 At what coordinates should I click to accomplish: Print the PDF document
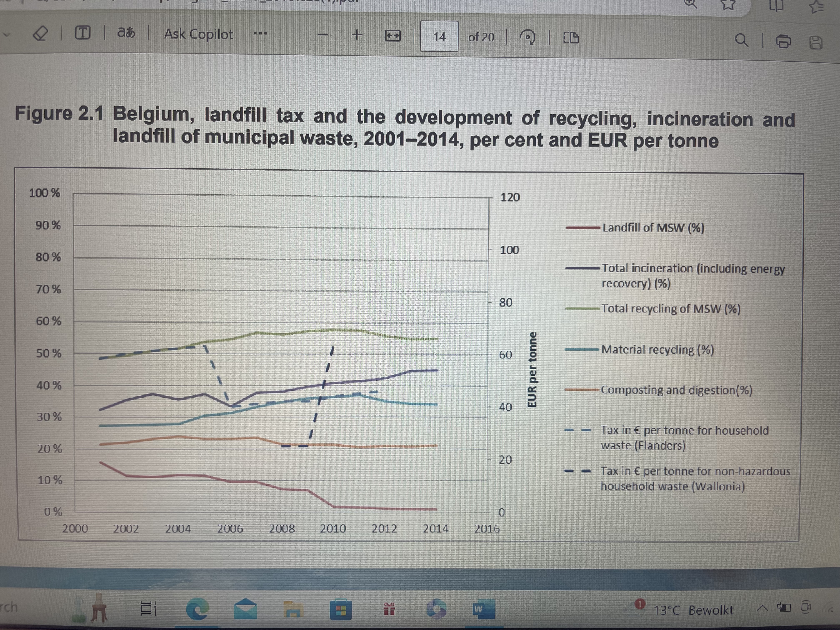(783, 41)
